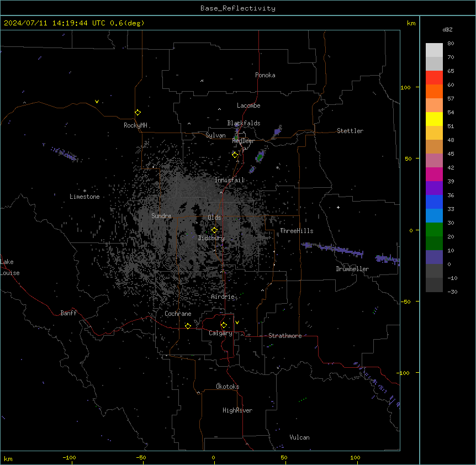Click the yellow diamond marker above RockyMH
The height and width of the screenshot is (465, 476).
point(137,113)
